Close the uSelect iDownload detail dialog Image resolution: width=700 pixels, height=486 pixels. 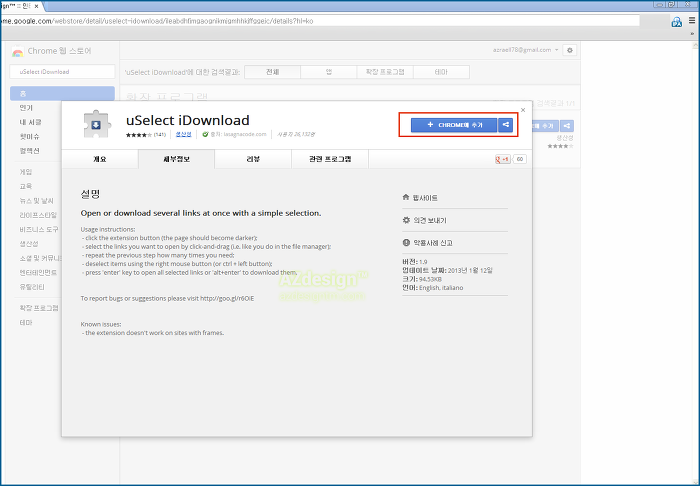click(523, 110)
